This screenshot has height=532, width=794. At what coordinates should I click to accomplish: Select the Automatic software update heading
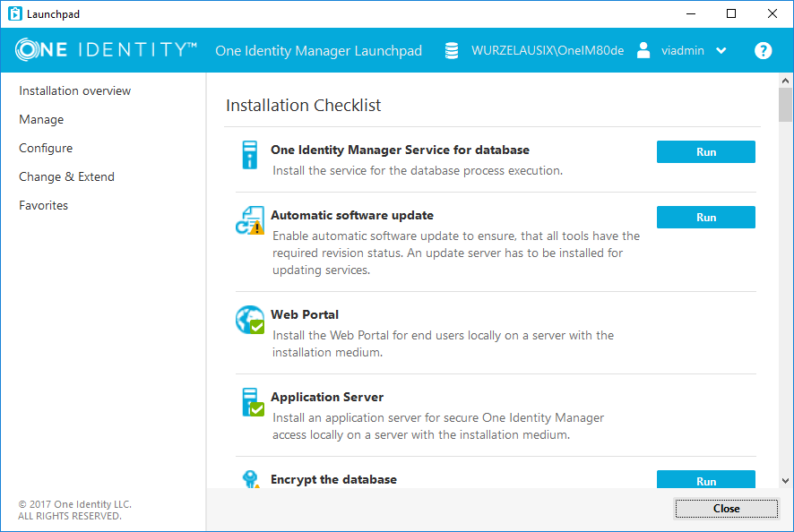coord(352,215)
